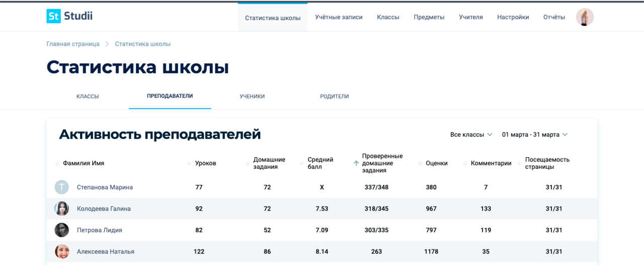
Task: Open the user profile avatar
Action: coord(585,17)
